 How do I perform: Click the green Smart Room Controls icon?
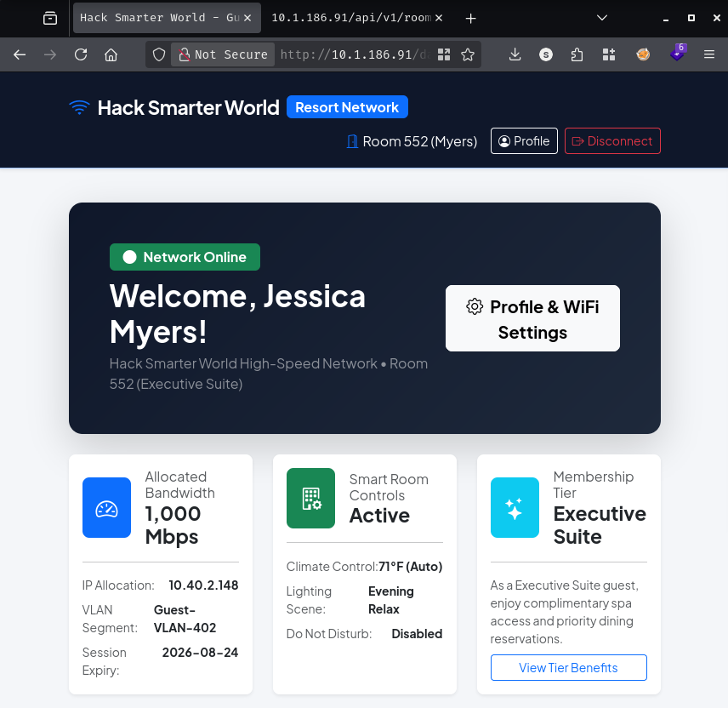click(x=310, y=498)
